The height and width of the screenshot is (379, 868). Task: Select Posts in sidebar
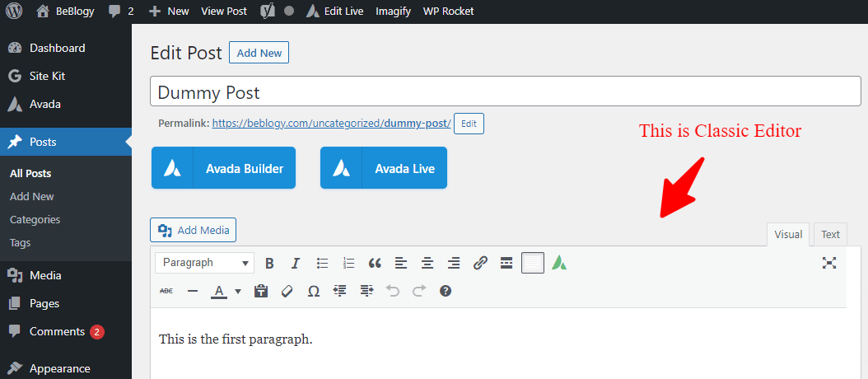pyautogui.click(x=65, y=143)
